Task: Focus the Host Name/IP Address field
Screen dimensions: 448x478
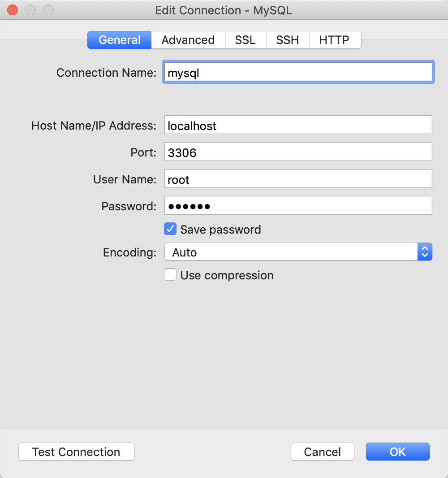Action: click(x=298, y=125)
